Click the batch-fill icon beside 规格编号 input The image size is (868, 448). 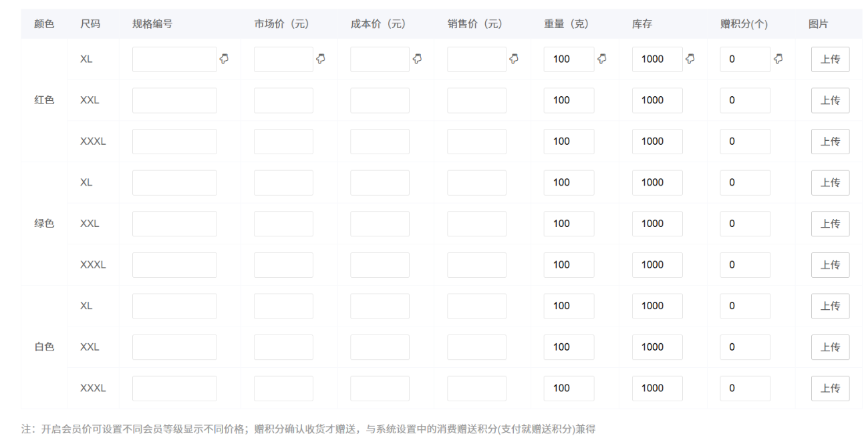225,59
